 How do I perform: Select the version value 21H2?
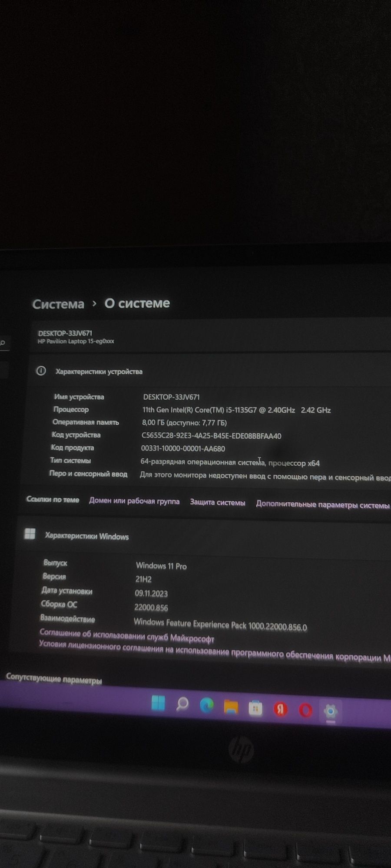coord(143,579)
